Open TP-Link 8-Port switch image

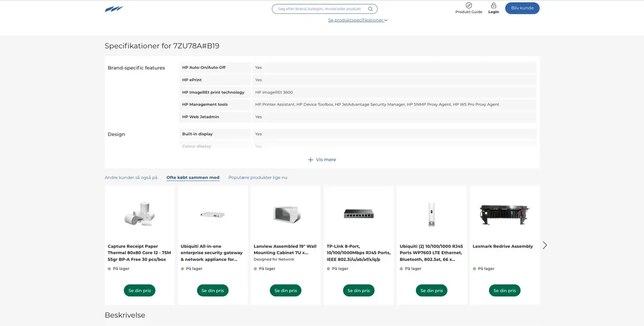[x=358, y=213]
